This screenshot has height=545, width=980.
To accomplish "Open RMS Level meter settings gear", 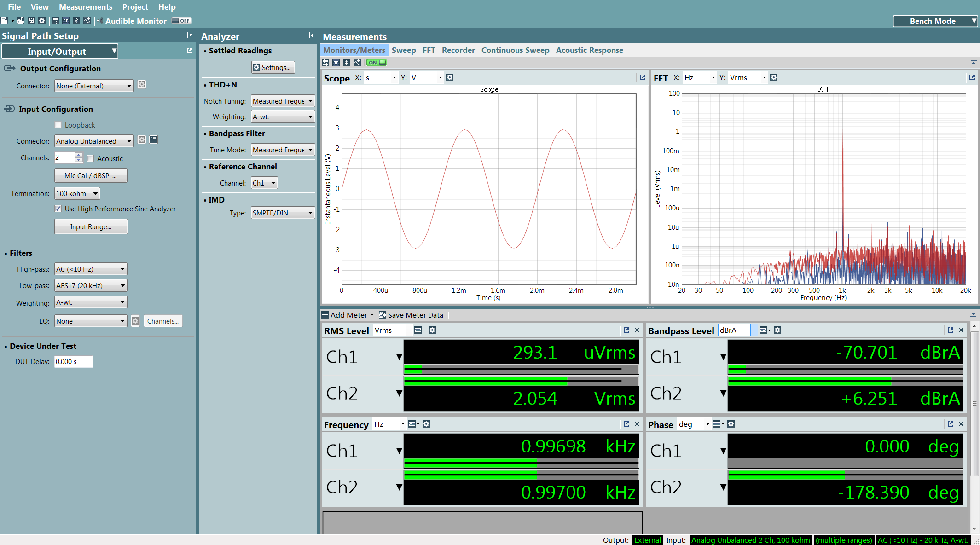I will click(x=432, y=330).
